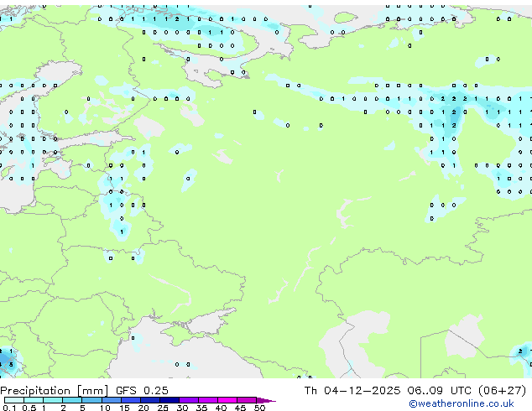Screen dimensions: 532x411
Task: Click the '10' legend scale label
Action: [105, 408]
